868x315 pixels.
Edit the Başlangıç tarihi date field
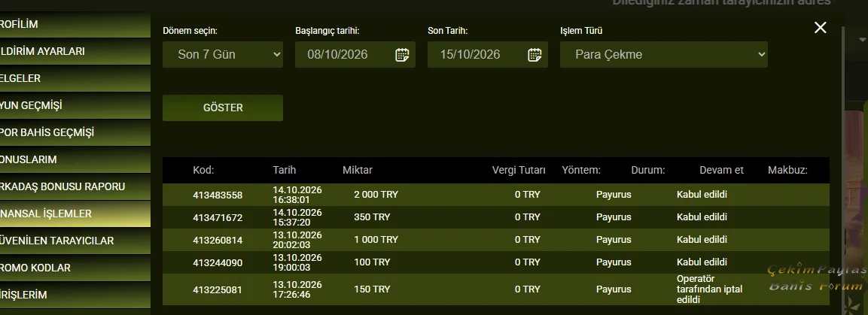355,55
